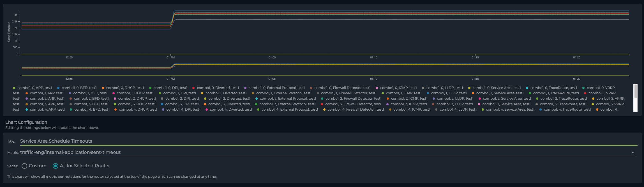The width and height of the screenshot is (644, 187).
Task: Click legend item combo1, 2, TraceRoute, test1
Action: click(562, 99)
